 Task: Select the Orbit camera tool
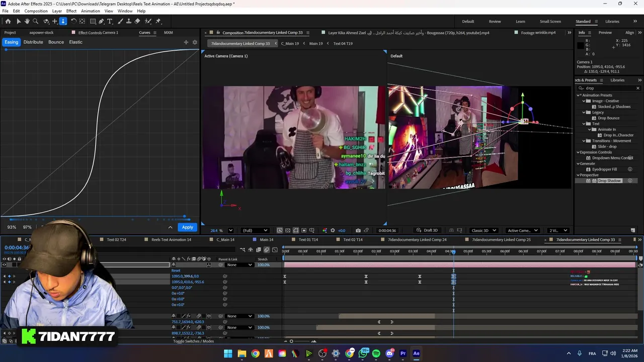[x=46, y=21]
